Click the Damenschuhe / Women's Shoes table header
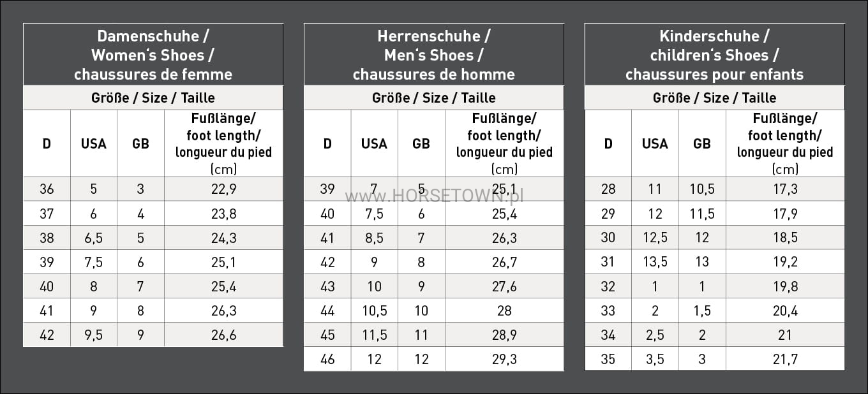 tap(153, 55)
